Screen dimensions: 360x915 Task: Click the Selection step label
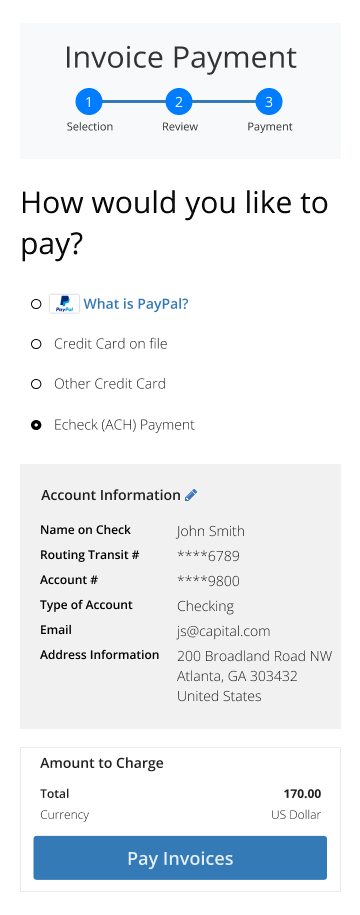click(x=90, y=127)
